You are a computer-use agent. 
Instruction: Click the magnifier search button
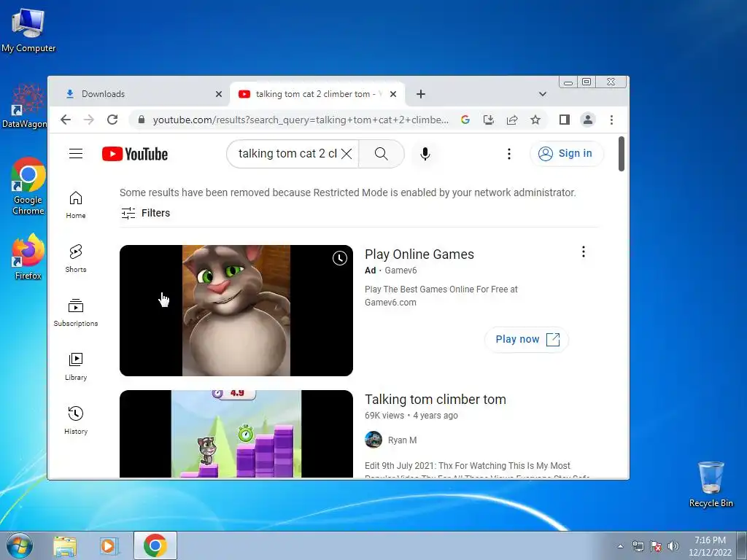(381, 154)
